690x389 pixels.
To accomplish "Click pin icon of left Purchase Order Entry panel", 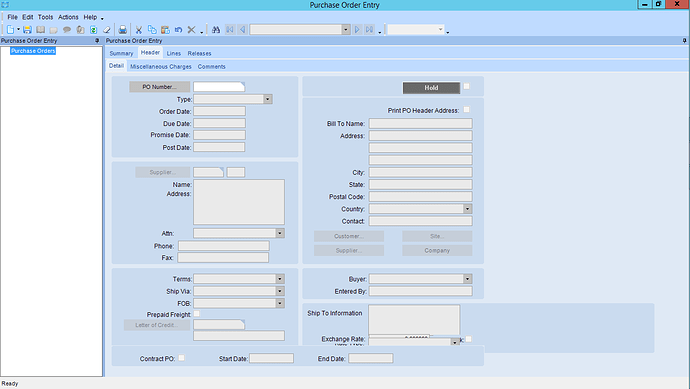I will click(x=97, y=40).
